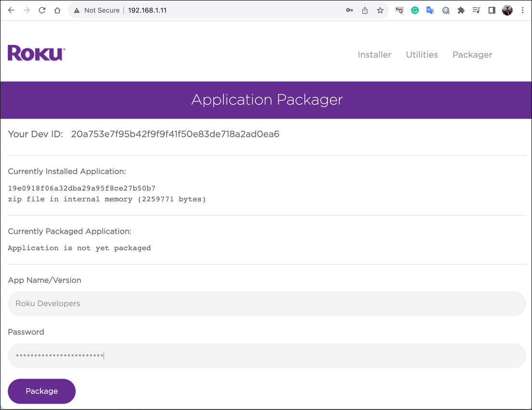The image size is (532, 410).
Task: Open the Grammarly extension
Action: coord(415,10)
